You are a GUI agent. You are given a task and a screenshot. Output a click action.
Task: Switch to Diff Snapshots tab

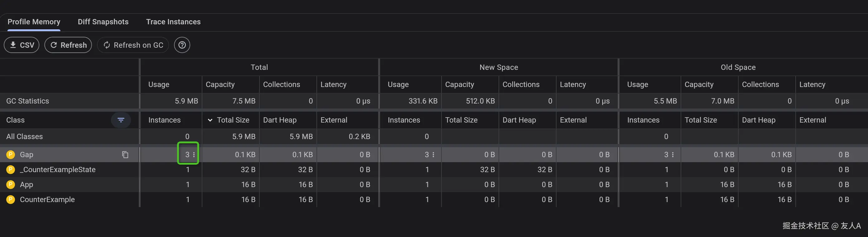click(103, 22)
